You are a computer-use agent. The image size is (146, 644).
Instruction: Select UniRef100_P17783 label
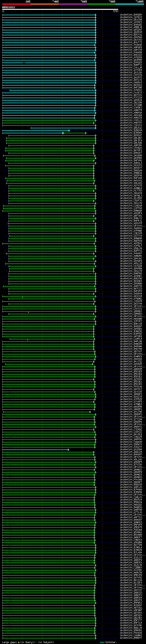point(131,191)
